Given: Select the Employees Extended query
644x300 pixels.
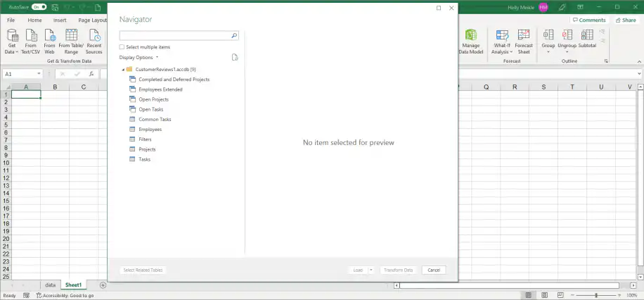Looking at the screenshot, I should (160, 89).
